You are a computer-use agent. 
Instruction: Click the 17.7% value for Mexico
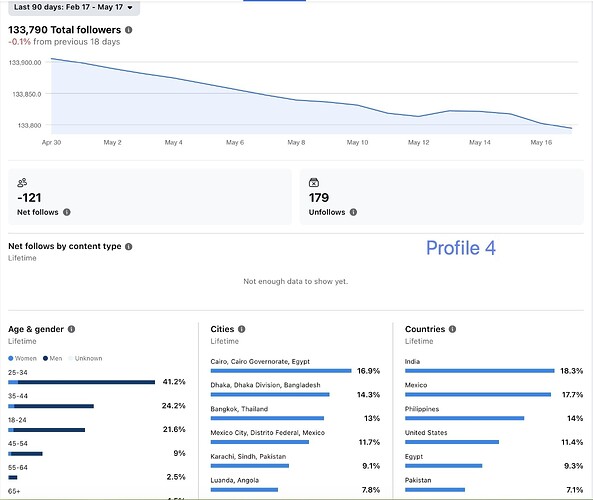click(573, 395)
